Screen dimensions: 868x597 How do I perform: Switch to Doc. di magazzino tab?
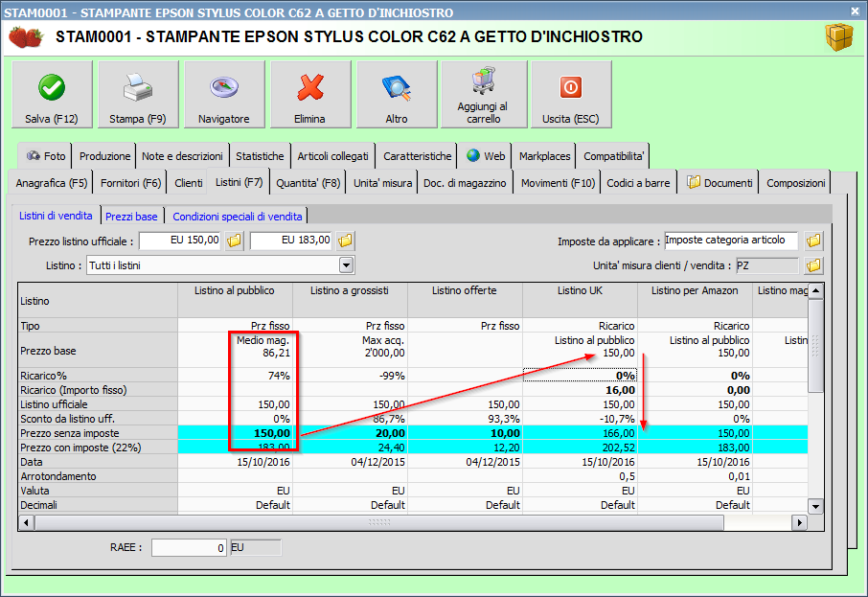465,183
